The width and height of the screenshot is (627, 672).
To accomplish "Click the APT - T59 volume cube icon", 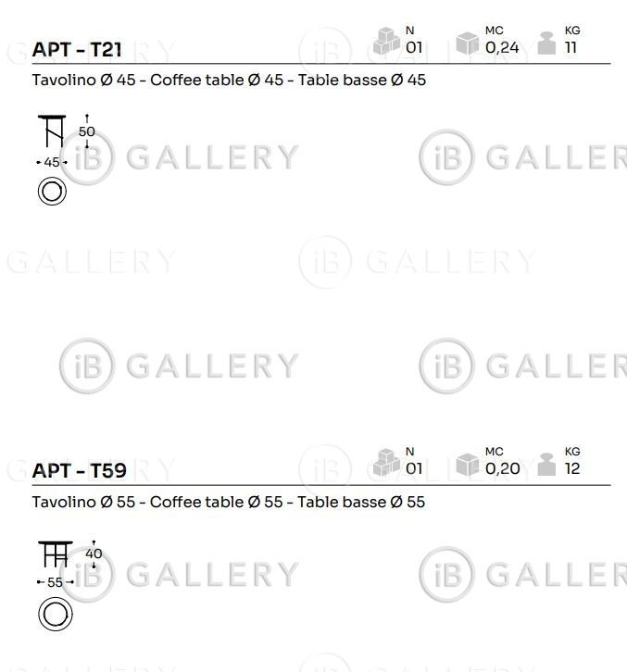I will pyautogui.click(x=467, y=464).
